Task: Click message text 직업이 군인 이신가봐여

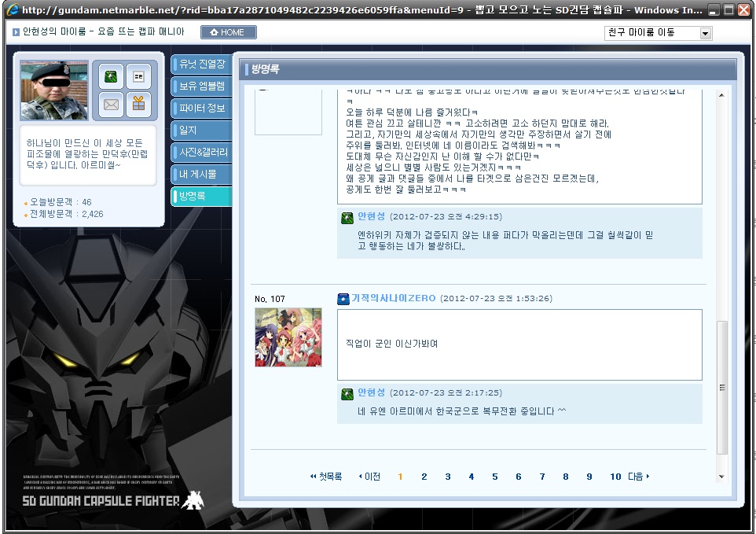Action: coord(391,344)
